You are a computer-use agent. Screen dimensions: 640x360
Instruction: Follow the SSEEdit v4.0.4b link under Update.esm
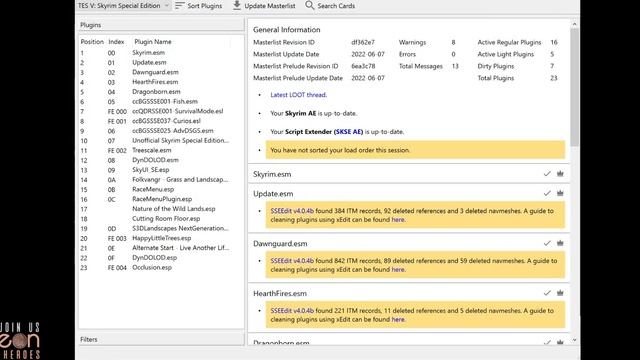click(x=292, y=211)
